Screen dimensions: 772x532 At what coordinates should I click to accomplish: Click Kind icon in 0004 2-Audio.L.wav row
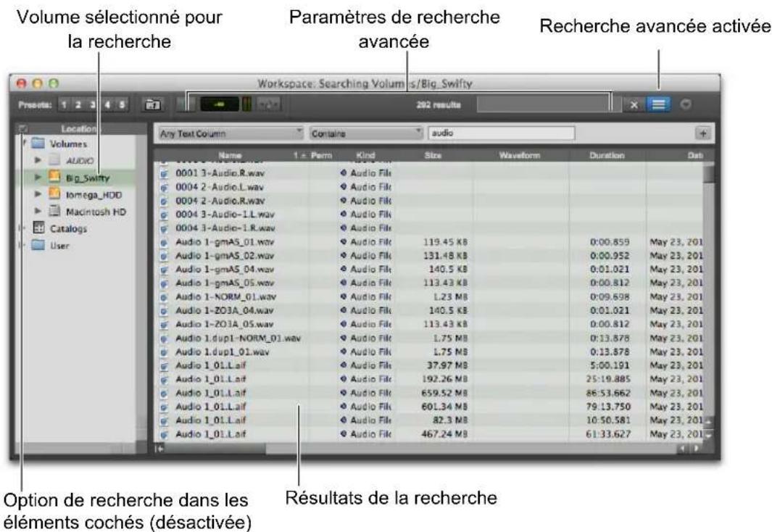(343, 187)
